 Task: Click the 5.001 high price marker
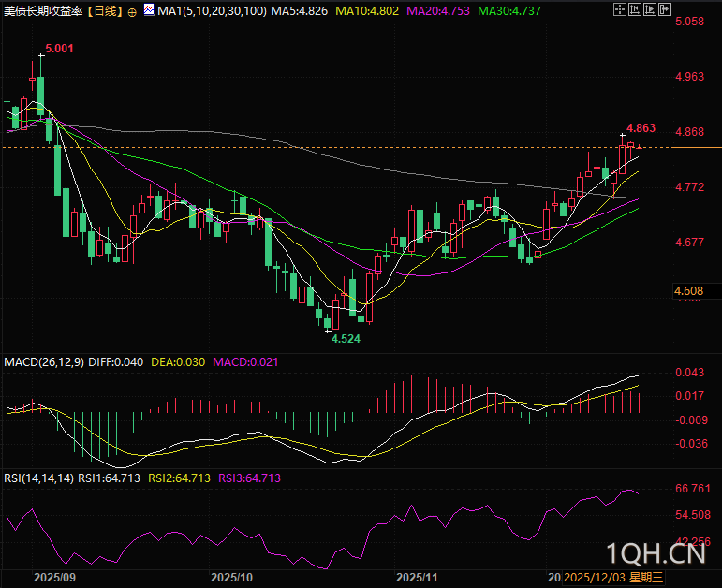(58, 49)
